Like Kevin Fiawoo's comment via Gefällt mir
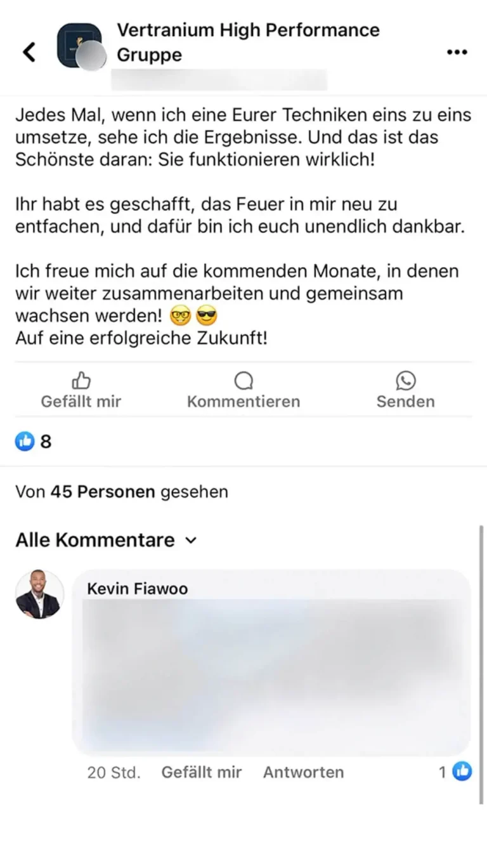 (x=202, y=772)
